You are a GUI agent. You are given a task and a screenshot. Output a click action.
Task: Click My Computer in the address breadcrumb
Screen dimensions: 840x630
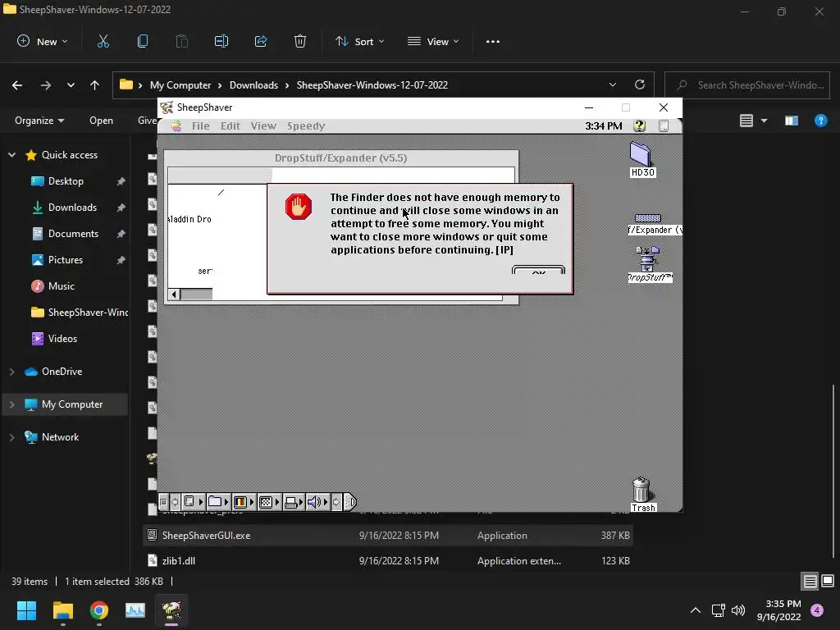click(x=180, y=84)
